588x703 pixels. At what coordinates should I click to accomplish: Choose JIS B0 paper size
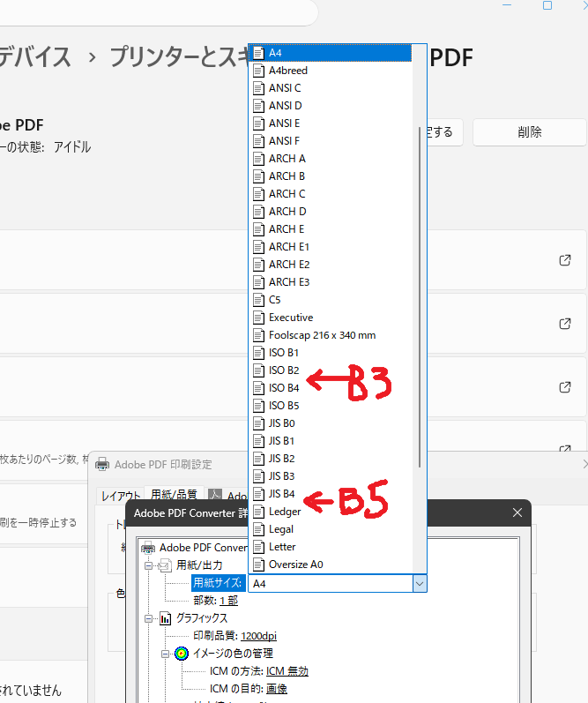coord(331,423)
